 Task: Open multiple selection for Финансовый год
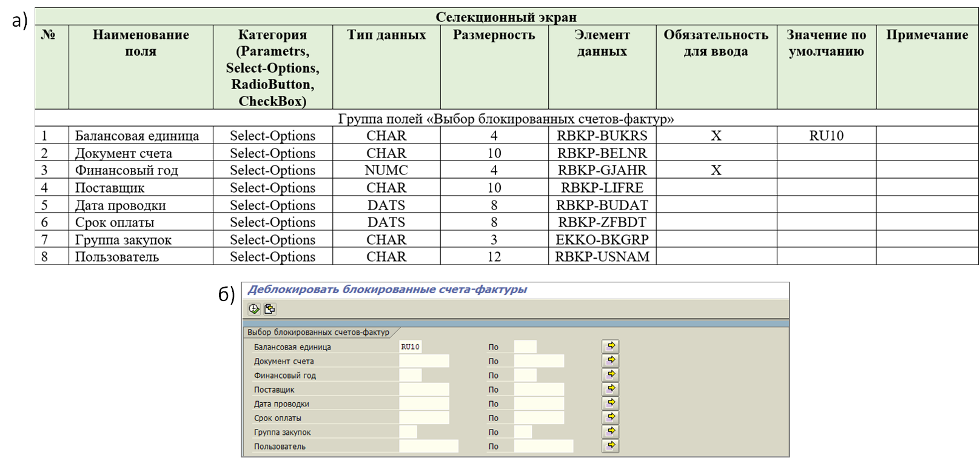[x=611, y=375]
